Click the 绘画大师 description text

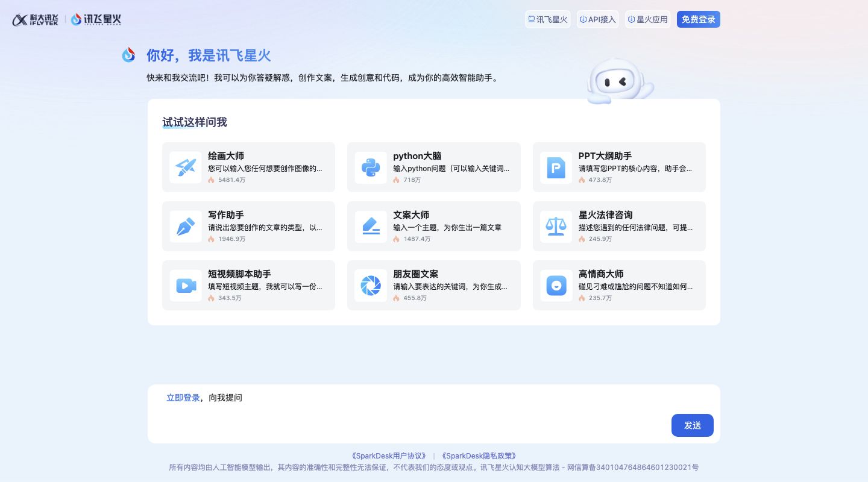pos(265,169)
